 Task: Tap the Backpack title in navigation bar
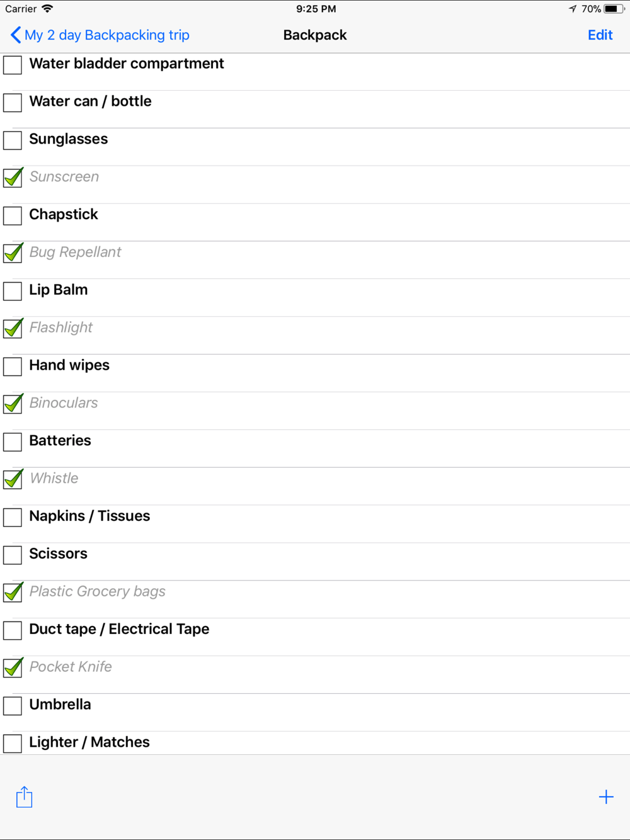click(x=315, y=35)
